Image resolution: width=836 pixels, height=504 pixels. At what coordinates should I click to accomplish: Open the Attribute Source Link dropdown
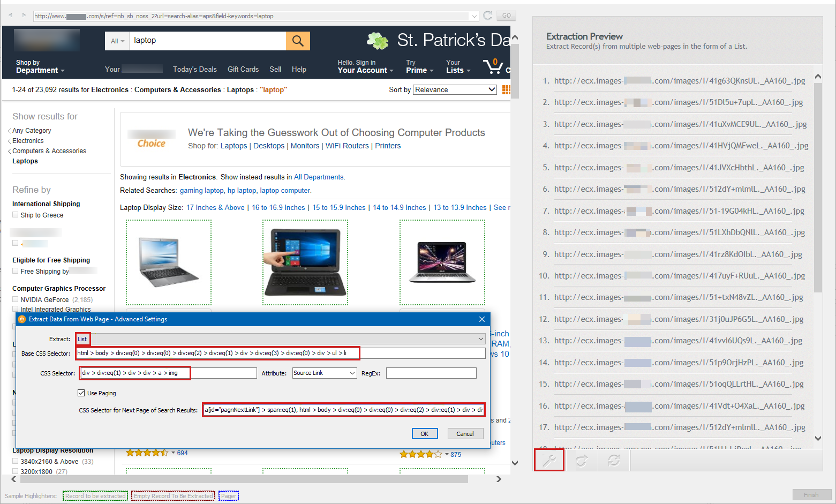[325, 373]
